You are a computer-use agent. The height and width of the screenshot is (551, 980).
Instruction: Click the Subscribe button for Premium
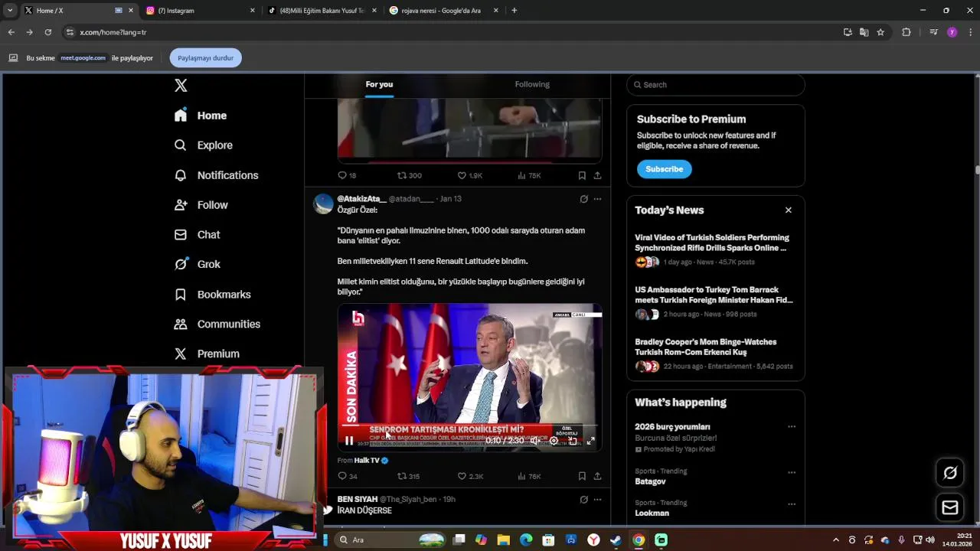click(664, 169)
